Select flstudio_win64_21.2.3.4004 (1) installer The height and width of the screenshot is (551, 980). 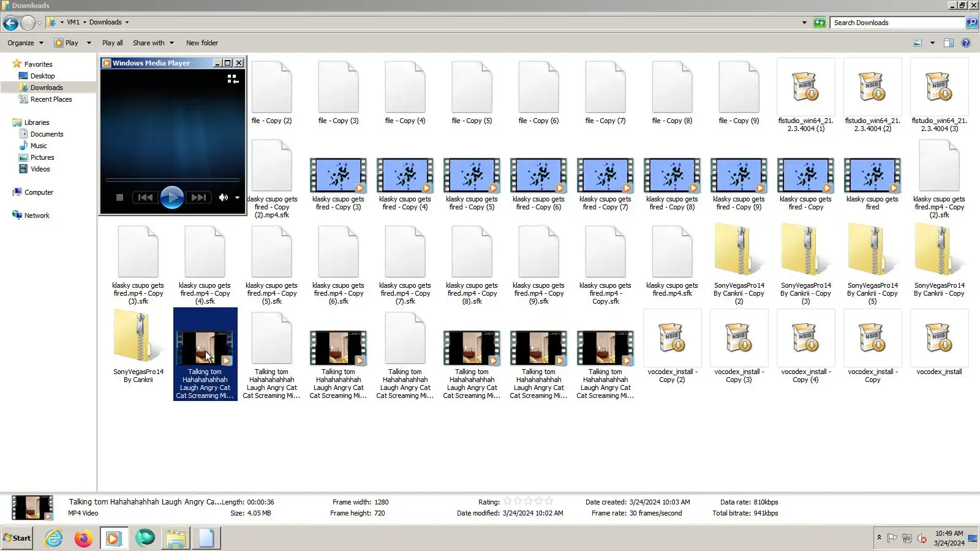tap(806, 87)
